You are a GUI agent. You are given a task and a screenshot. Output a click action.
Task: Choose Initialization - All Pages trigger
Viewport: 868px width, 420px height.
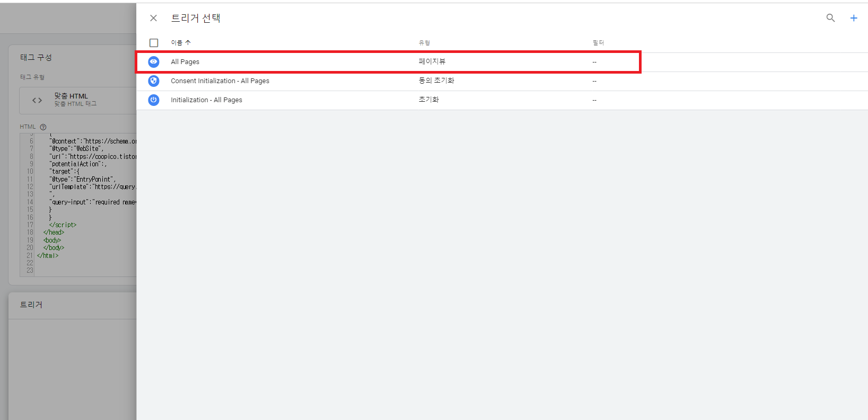(502, 100)
